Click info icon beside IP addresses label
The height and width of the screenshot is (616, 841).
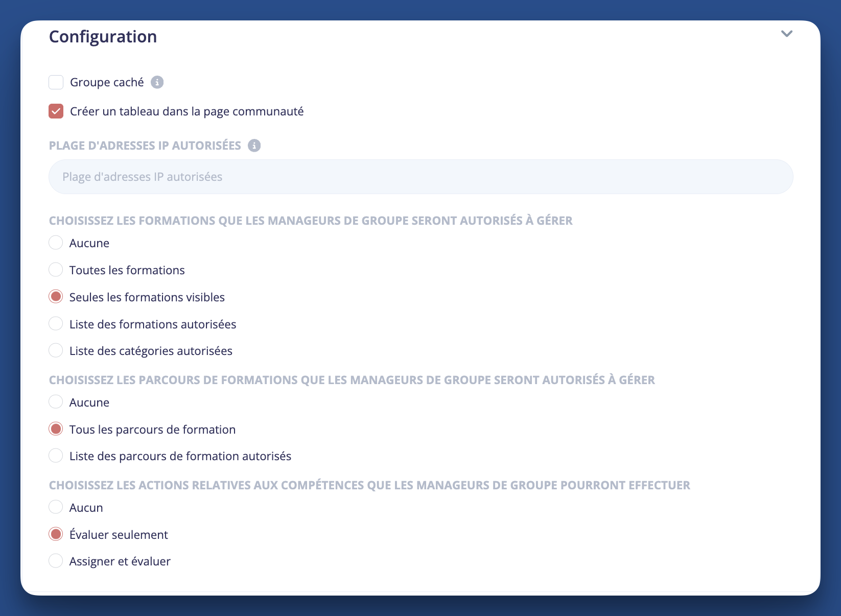click(254, 146)
